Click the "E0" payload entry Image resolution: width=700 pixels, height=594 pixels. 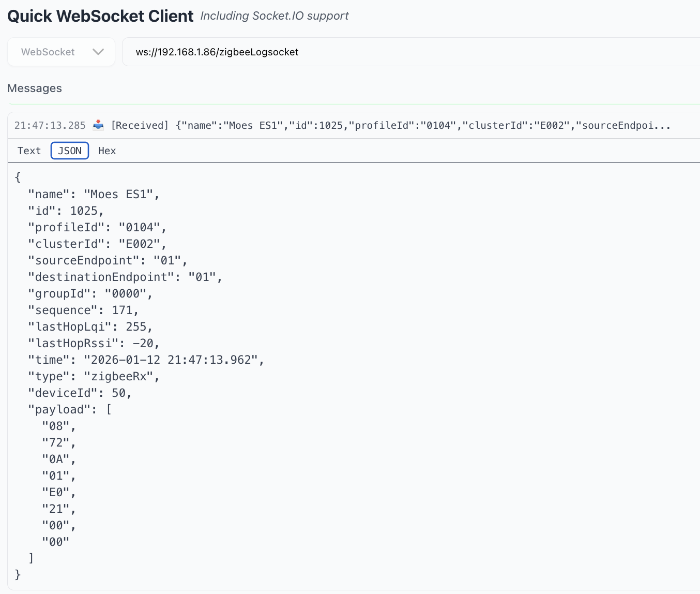pyautogui.click(x=56, y=492)
